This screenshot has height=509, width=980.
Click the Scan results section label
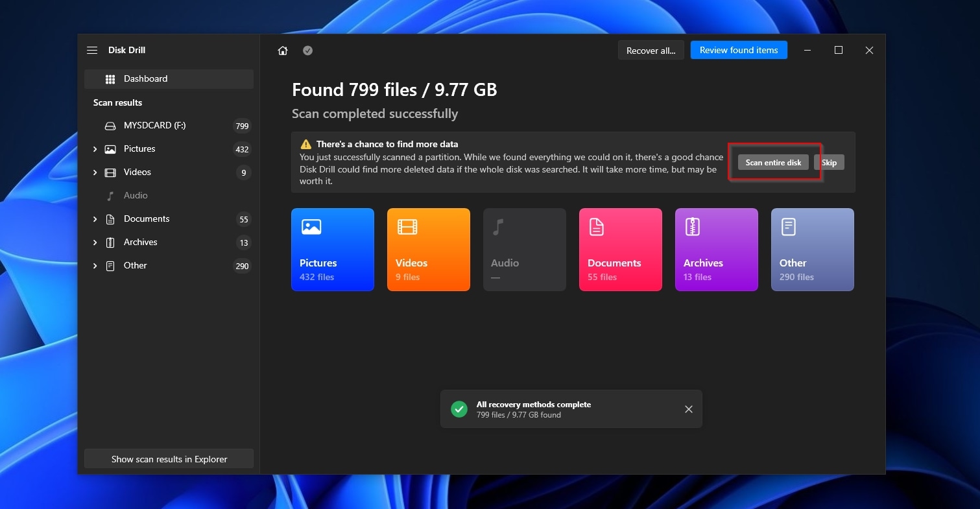tap(117, 102)
